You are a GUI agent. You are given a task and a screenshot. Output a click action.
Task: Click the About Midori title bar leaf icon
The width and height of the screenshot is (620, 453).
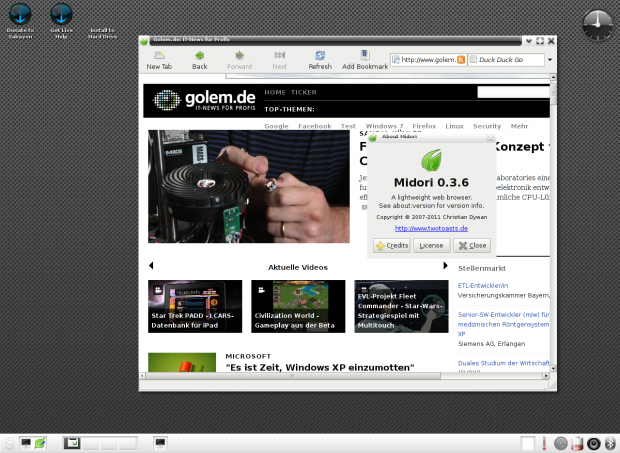[372, 137]
